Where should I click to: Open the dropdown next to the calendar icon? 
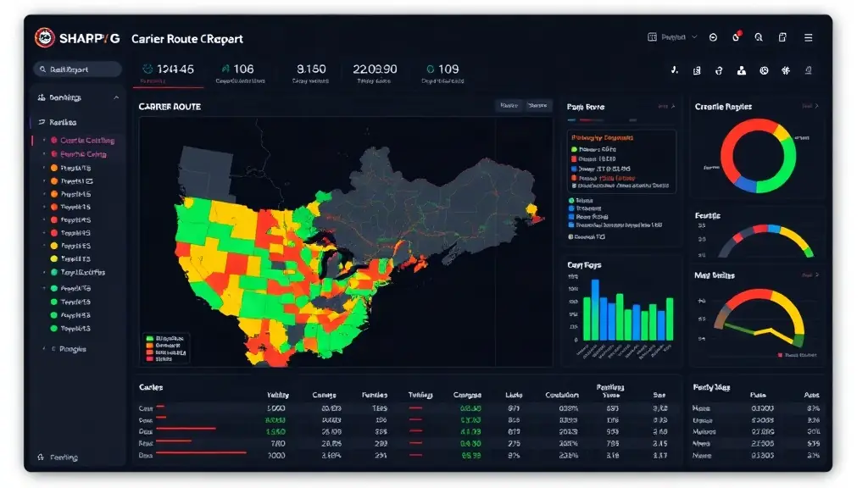point(694,37)
